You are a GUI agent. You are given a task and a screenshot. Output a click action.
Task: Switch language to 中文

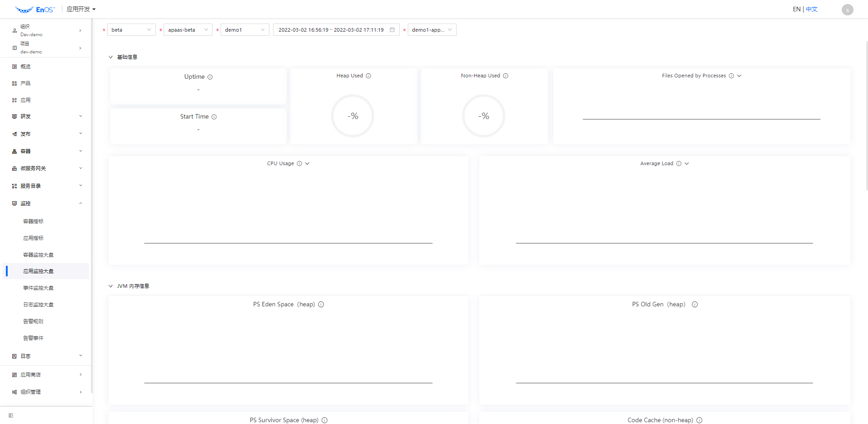[x=811, y=9]
